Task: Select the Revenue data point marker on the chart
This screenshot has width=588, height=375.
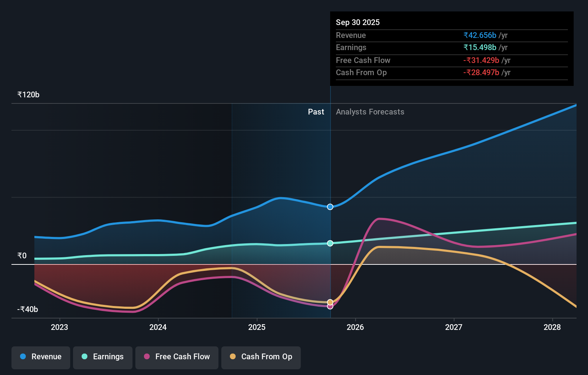Action: 330,206
